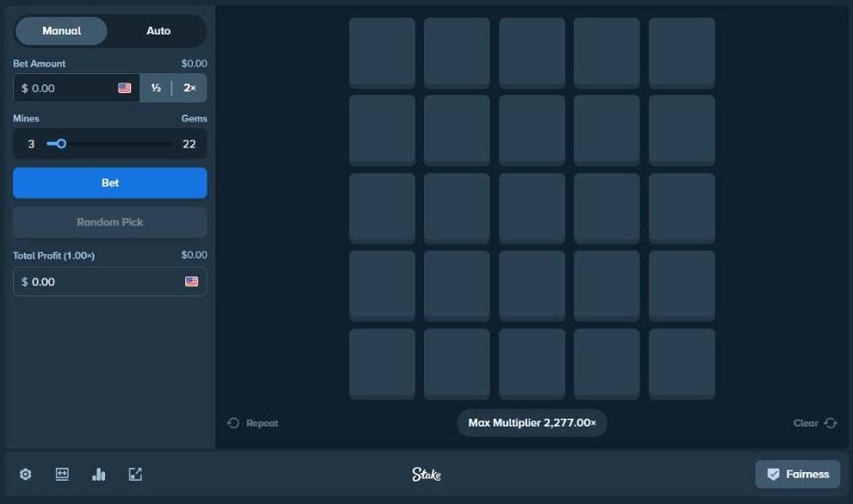
Task: Select the last tile in the top row
Action: tap(682, 53)
